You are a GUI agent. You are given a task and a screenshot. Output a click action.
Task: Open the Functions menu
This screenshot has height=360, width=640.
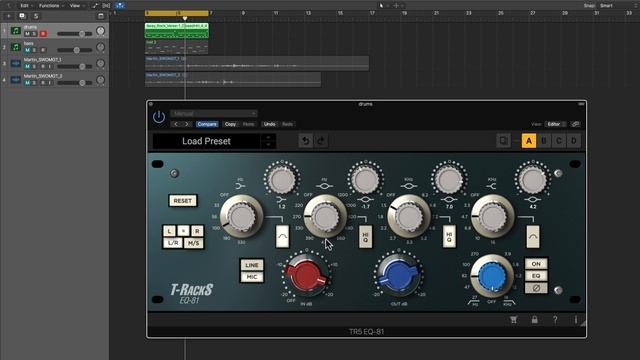(x=51, y=6)
